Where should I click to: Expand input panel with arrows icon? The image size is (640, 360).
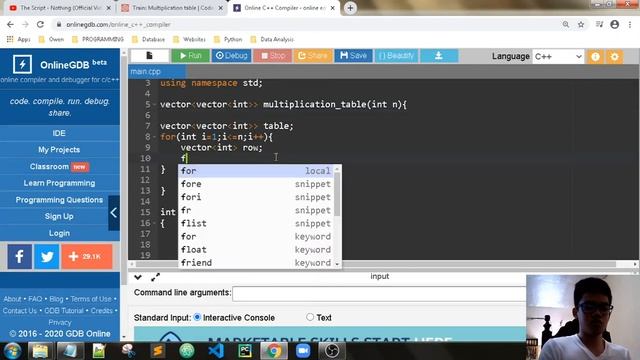pyautogui.click(x=155, y=278)
